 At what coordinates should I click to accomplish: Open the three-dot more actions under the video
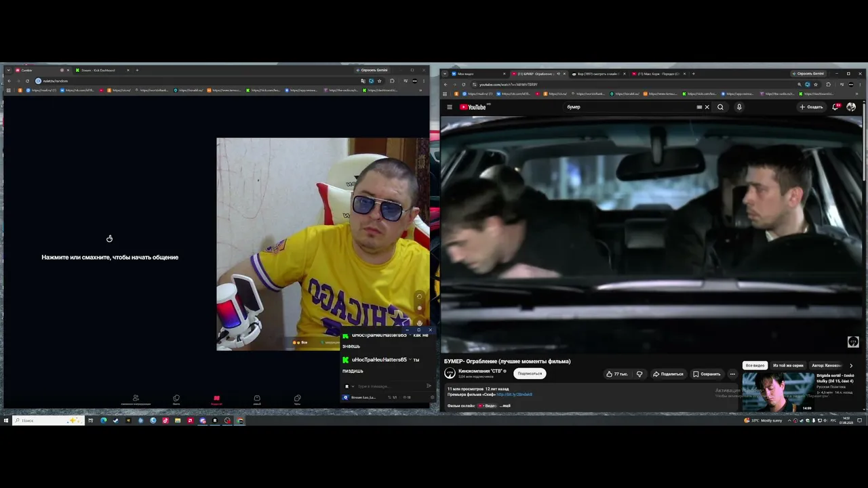coord(732,374)
